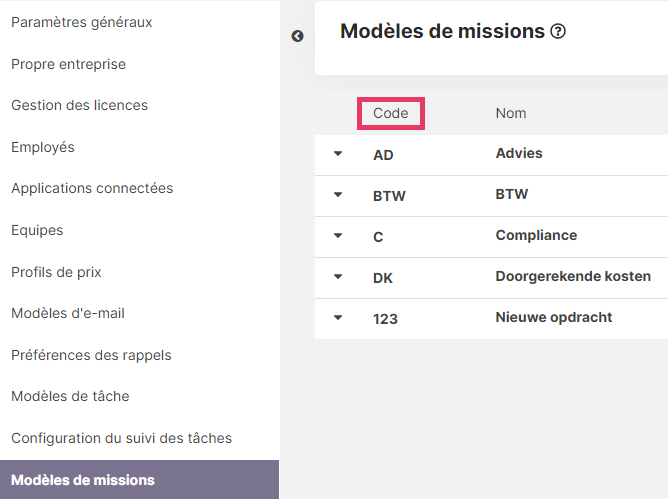Open Modèles de tâche
Screen dimensions: 668x499
70,396
